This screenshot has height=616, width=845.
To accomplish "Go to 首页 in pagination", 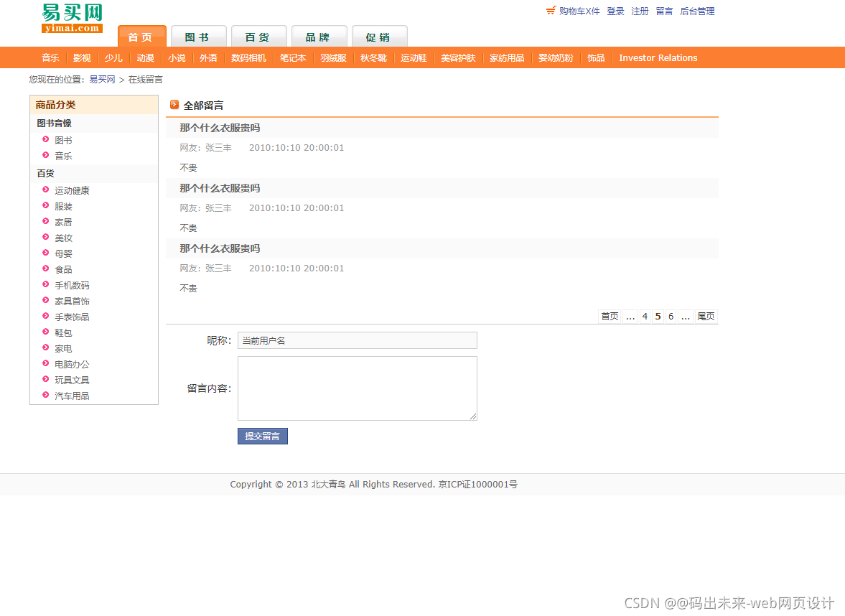I will [x=610, y=317].
